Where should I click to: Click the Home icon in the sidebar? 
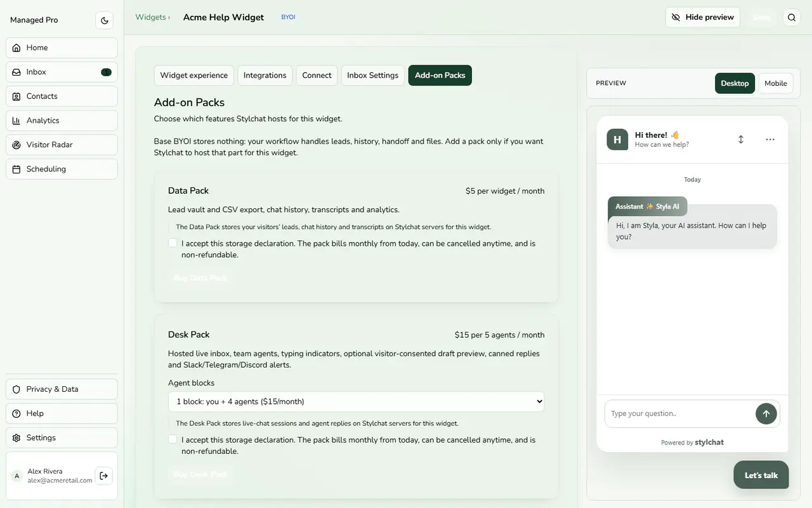[16, 48]
